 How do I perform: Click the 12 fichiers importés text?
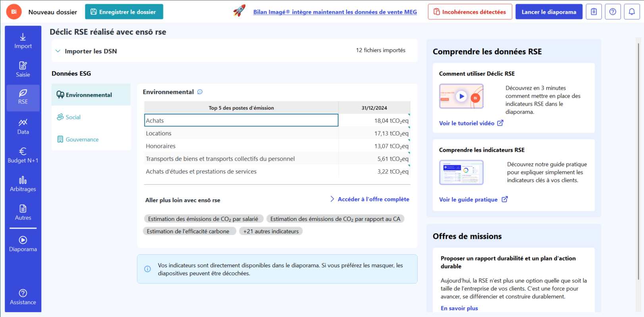pyautogui.click(x=381, y=50)
